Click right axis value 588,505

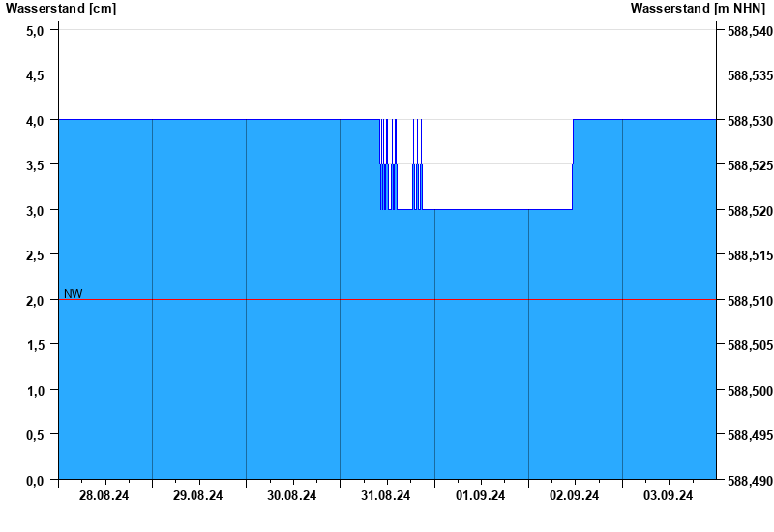pos(751,345)
